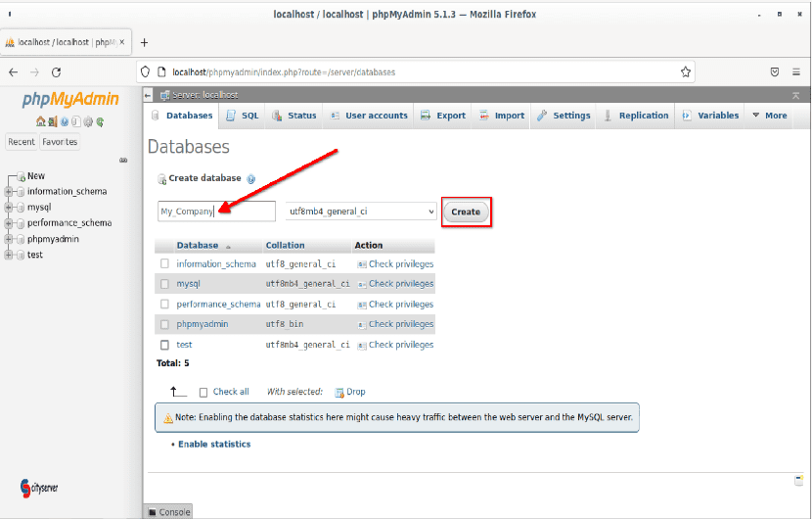Expand test database tree node
Image resolution: width=812 pixels, height=519 pixels.
(x=8, y=255)
